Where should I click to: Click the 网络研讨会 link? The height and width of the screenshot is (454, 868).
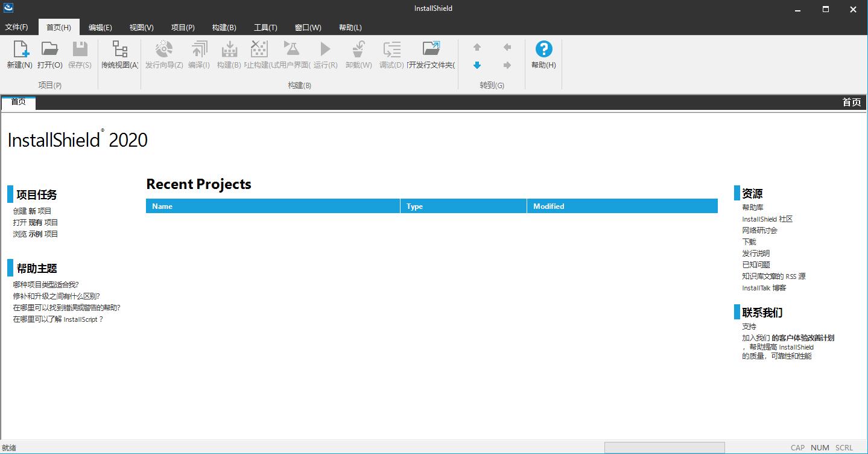pos(759,230)
